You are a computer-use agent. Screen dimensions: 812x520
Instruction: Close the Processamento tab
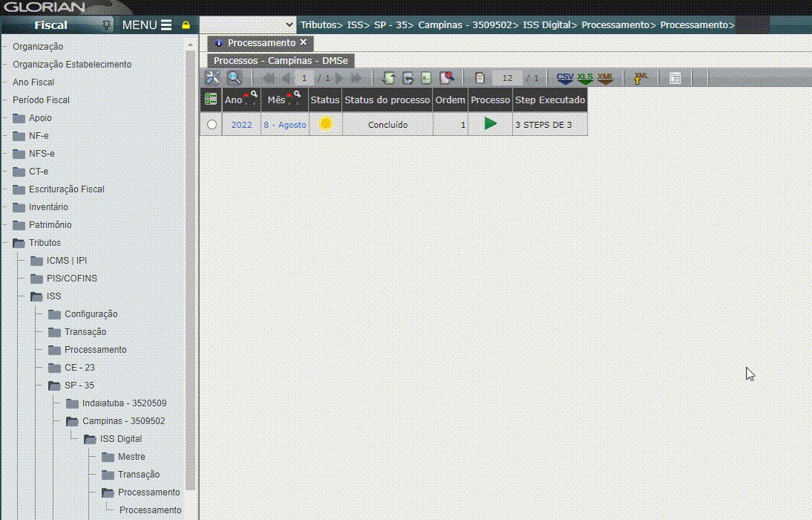(x=303, y=43)
